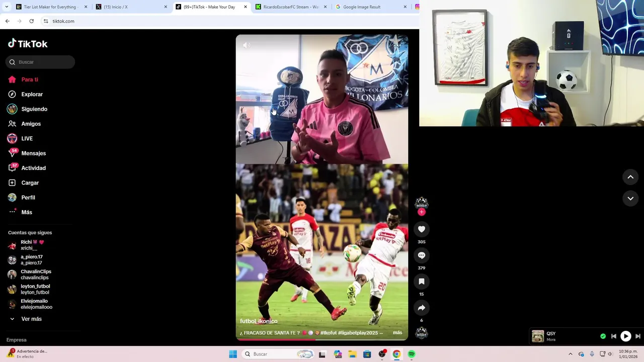The image size is (644, 362).
Task: Share the video with arrow icon
Action: coord(422,308)
